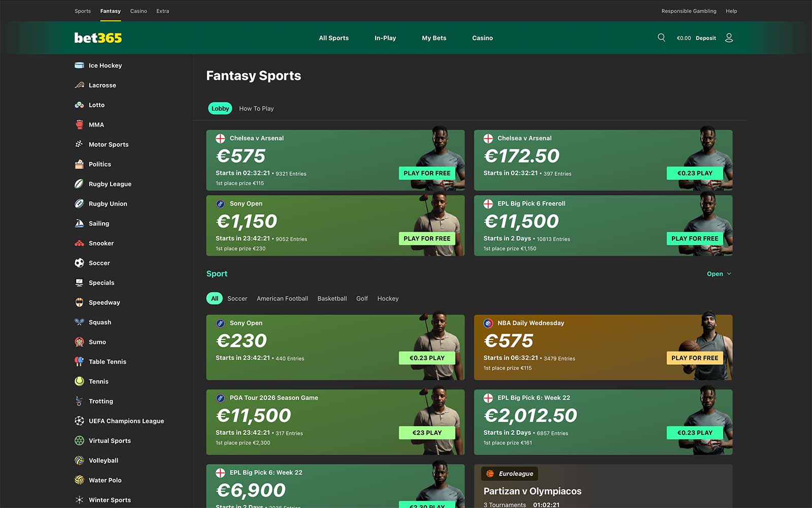
Task: Open the Lobby tab
Action: tap(220, 109)
